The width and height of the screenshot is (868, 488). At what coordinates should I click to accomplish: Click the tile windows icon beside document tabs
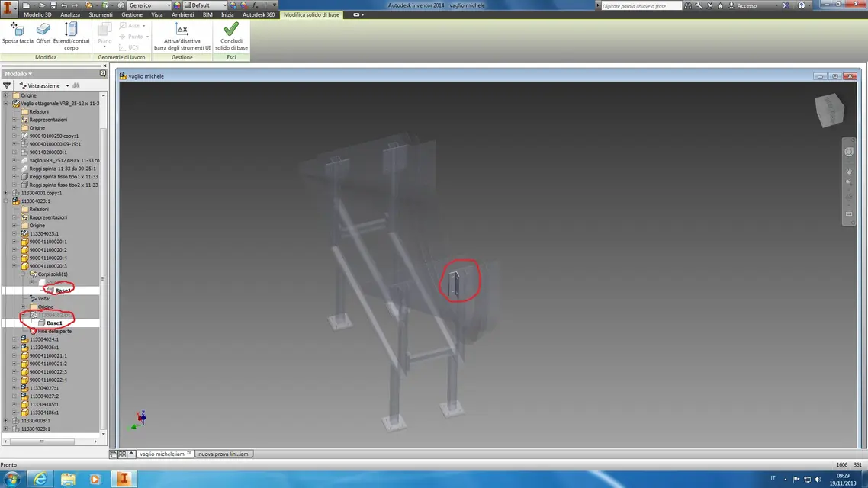click(x=122, y=454)
